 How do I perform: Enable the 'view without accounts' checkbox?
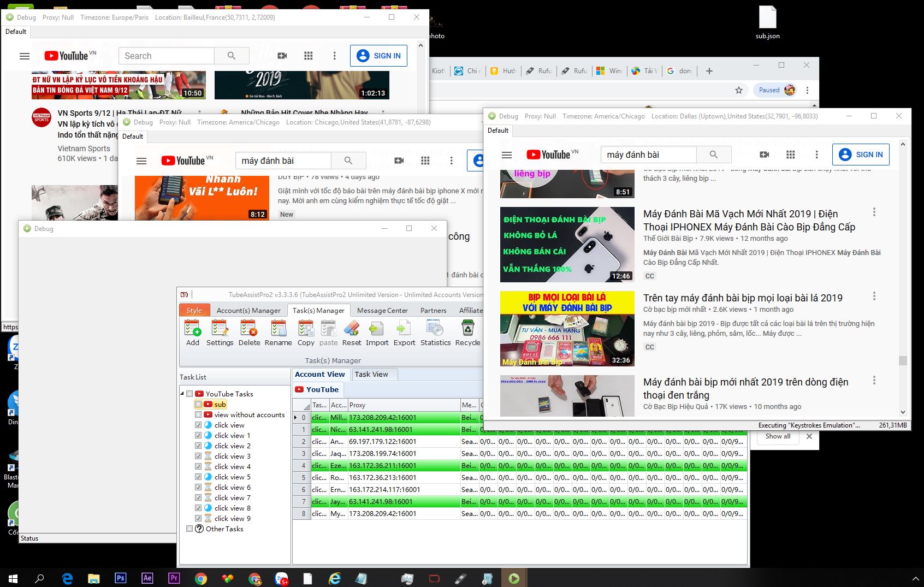coord(198,415)
